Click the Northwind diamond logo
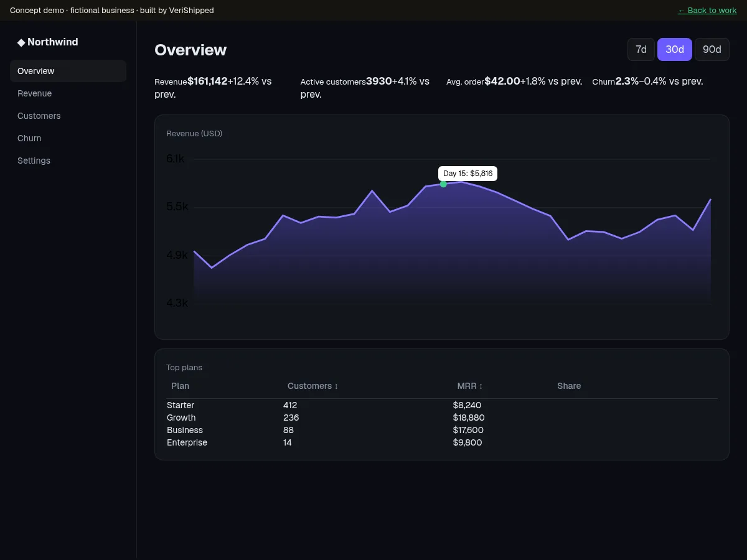Screen dimensions: 747x560 (21, 42)
